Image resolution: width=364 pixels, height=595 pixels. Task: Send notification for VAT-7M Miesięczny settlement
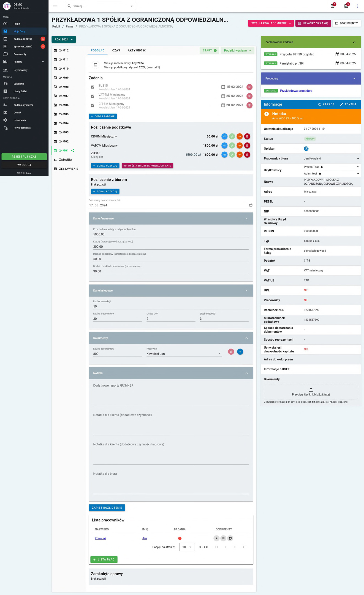[x=224, y=146]
